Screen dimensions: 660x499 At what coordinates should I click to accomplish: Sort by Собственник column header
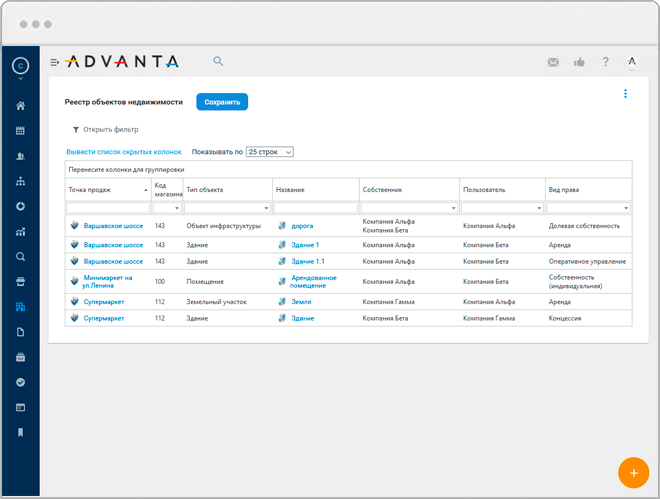tap(409, 190)
